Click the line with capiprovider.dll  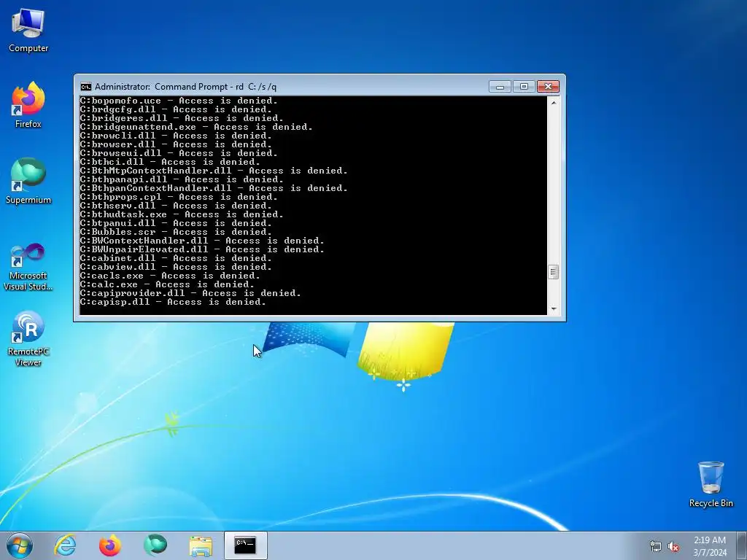190,293
